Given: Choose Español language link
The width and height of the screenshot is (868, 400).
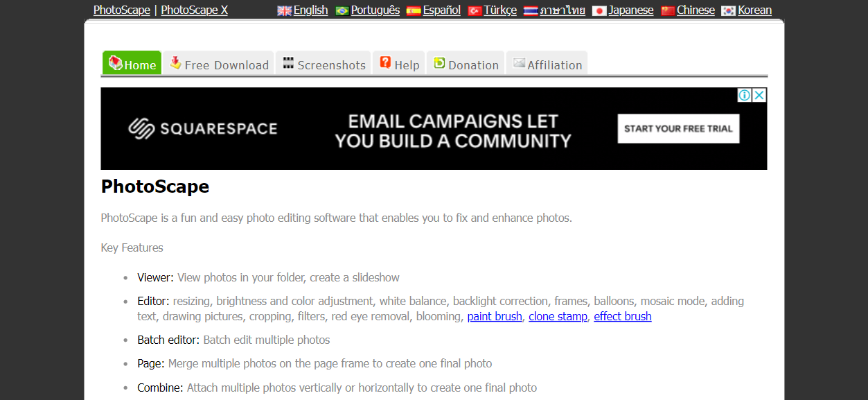Looking at the screenshot, I should (442, 10).
